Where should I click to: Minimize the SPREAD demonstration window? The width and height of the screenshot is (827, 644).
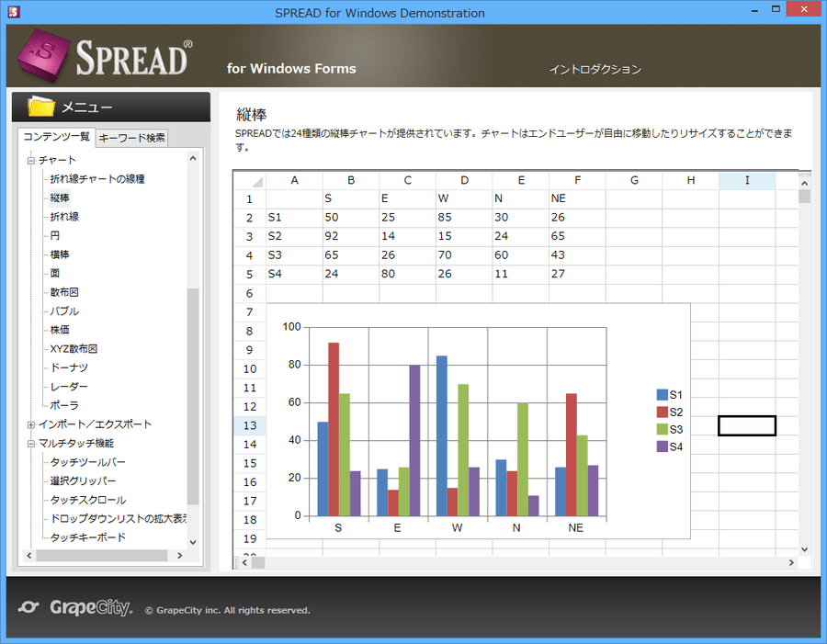tap(754, 9)
